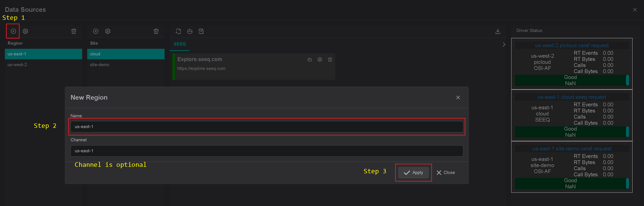Click the Close button in New Region dialog
Screen dimensions: 644x206
(446, 173)
